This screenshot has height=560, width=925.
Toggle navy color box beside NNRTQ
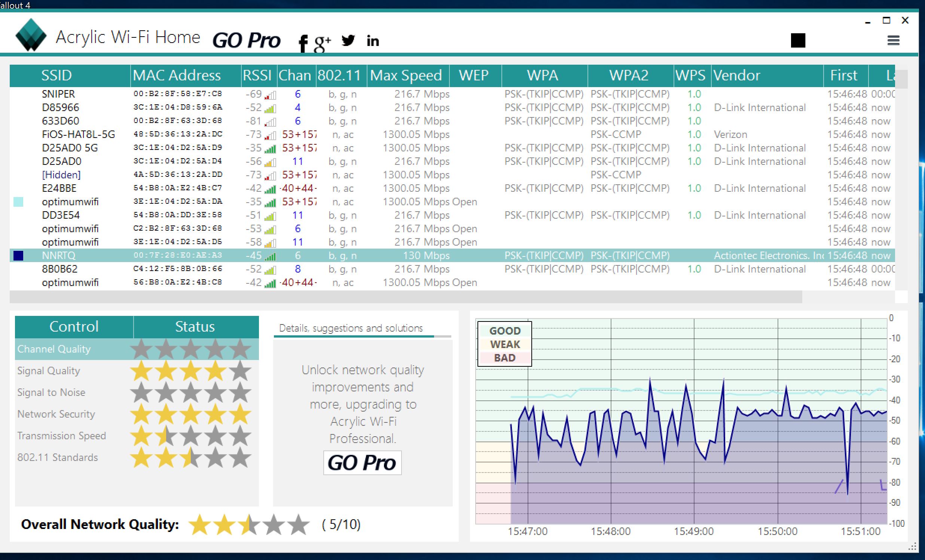(18, 255)
